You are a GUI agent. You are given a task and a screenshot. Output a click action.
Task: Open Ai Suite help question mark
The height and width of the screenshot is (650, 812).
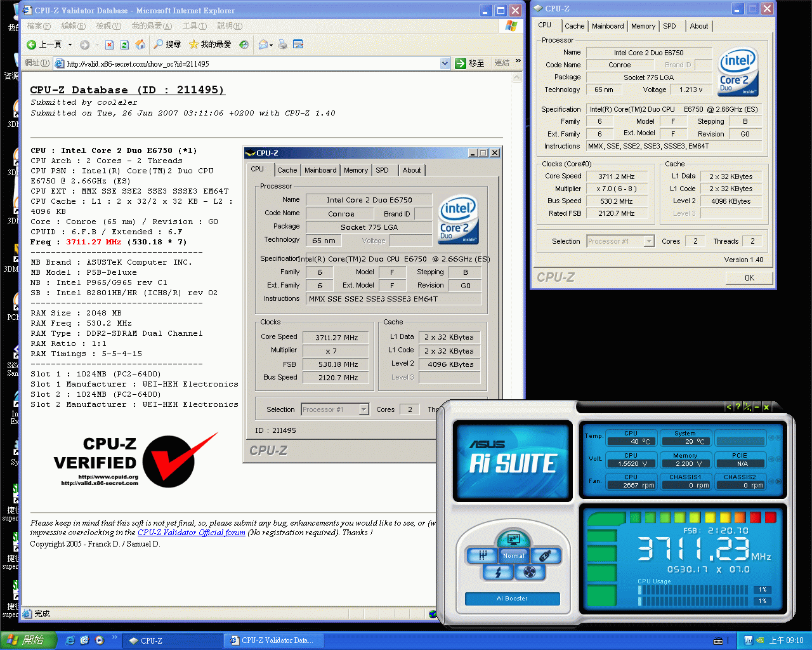pos(738,407)
